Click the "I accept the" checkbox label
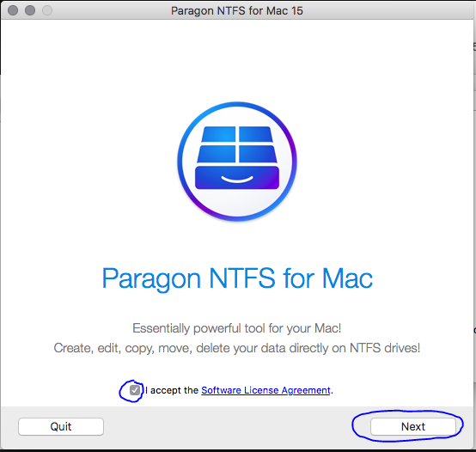Screen dimensions: 476x452 pyautogui.click(x=172, y=390)
